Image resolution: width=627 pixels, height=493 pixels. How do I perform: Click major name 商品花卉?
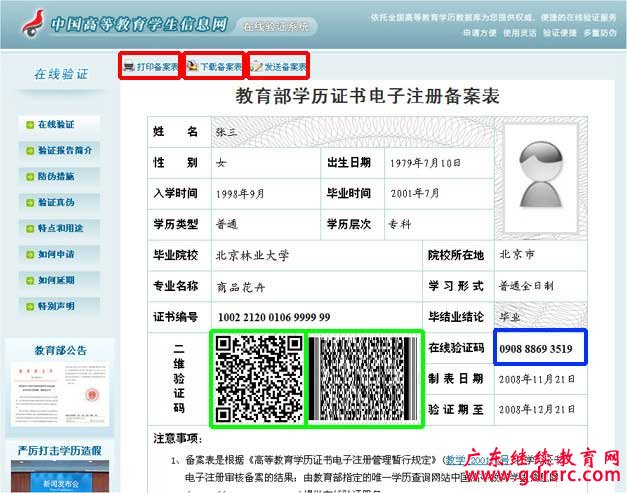[x=241, y=287]
